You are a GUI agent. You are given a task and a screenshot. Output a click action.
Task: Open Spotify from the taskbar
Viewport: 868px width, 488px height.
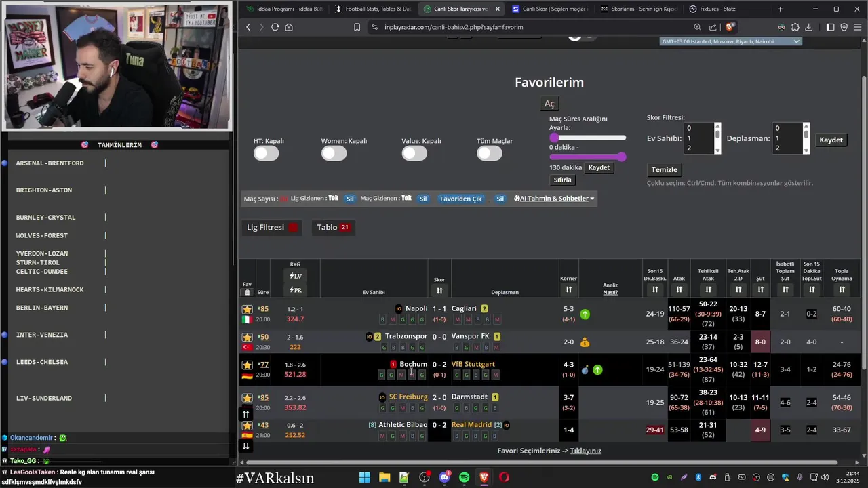coord(465,477)
